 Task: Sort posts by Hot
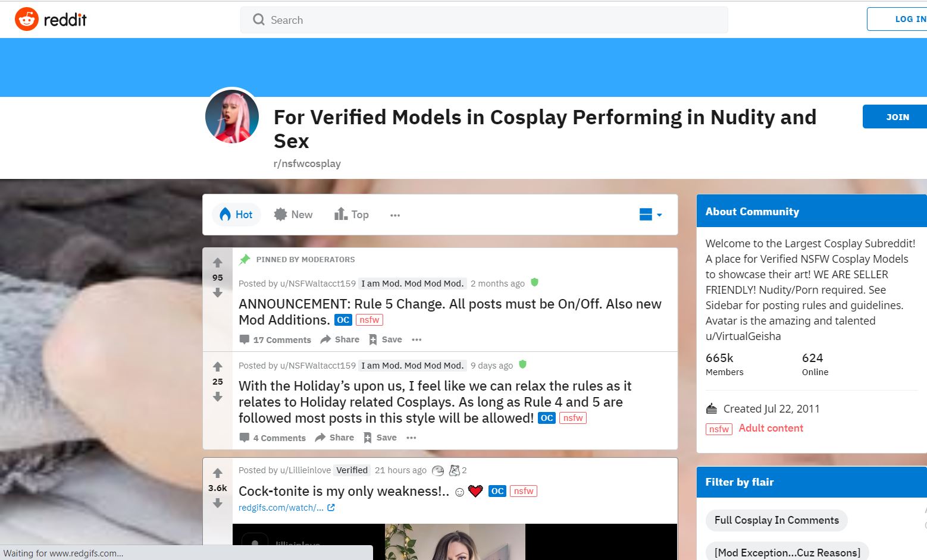(x=236, y=215)
